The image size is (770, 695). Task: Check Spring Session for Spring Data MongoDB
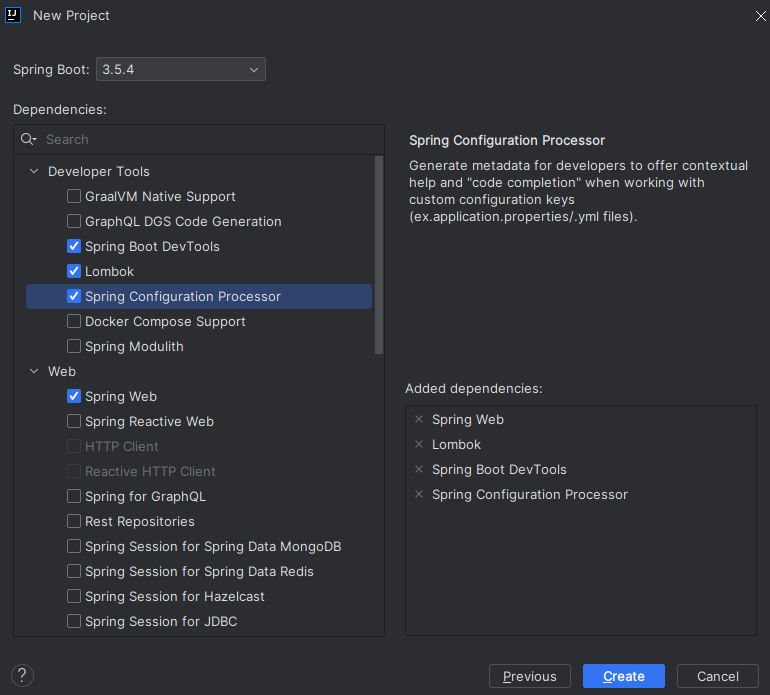(74, 546)
